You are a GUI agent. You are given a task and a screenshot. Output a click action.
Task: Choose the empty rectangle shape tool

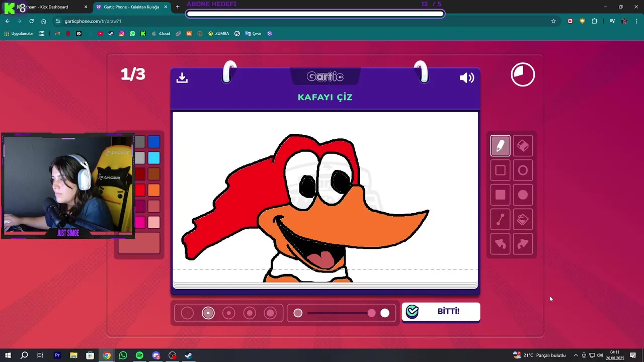click(x=500, y=170)
